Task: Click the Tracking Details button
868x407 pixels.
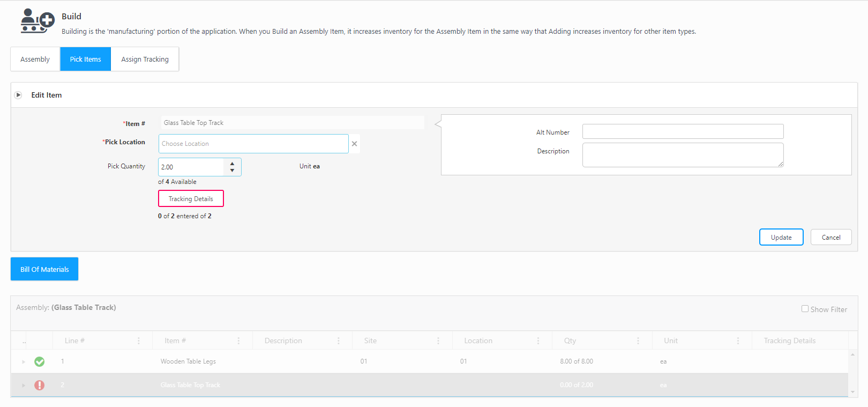Action: click(x=191, y=199)
